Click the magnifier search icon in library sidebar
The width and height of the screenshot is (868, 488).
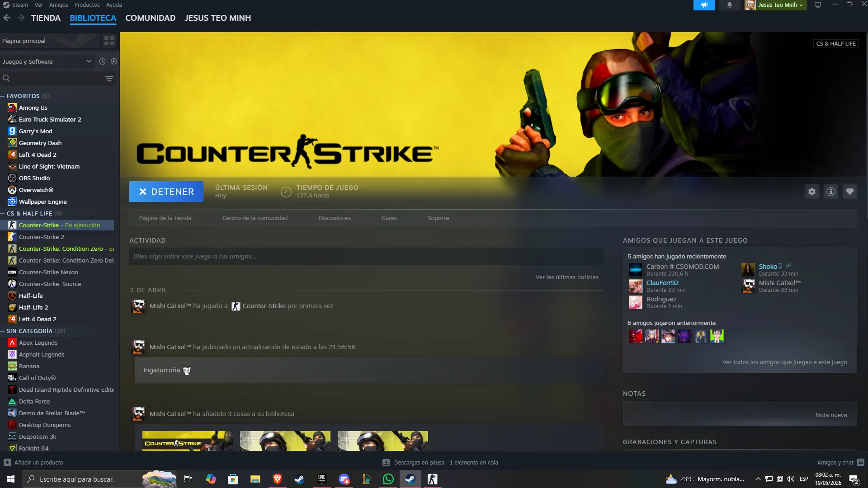[6, 78]
